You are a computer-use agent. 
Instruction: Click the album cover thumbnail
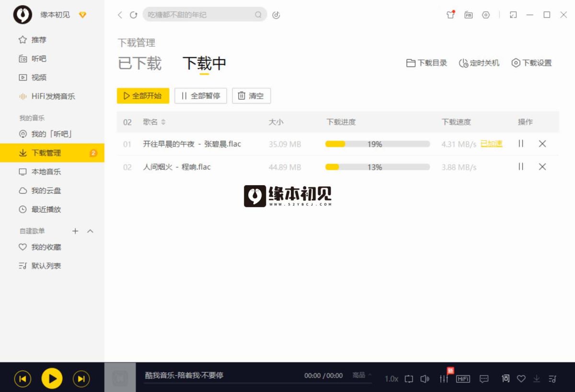120,377
